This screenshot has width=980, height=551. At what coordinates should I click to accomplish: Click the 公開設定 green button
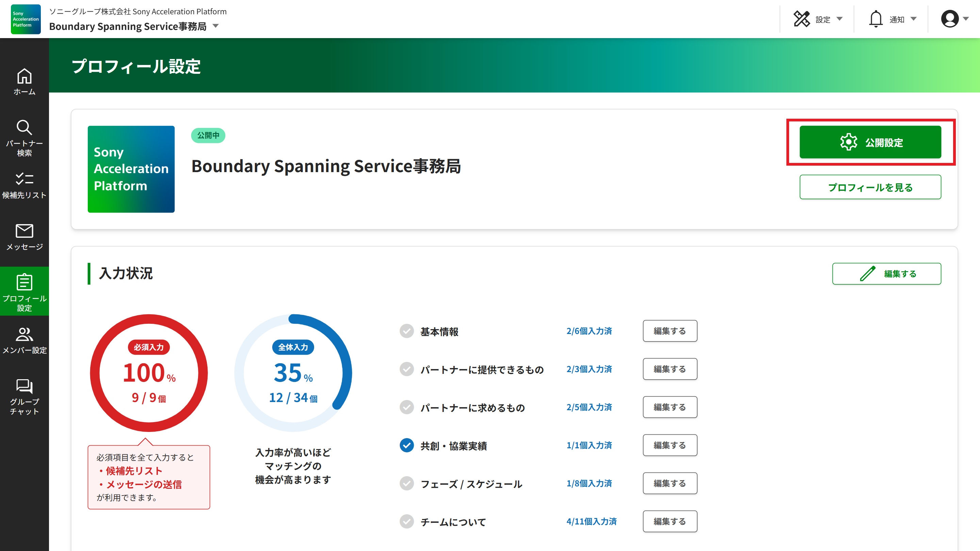pos(870,142)
